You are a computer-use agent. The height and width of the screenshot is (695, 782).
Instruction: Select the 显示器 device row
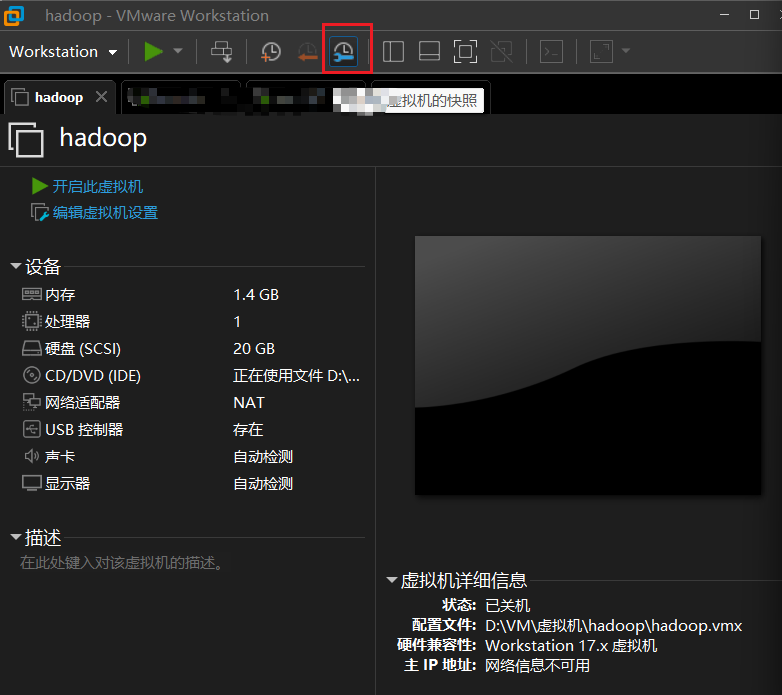[x=192, y=483]
